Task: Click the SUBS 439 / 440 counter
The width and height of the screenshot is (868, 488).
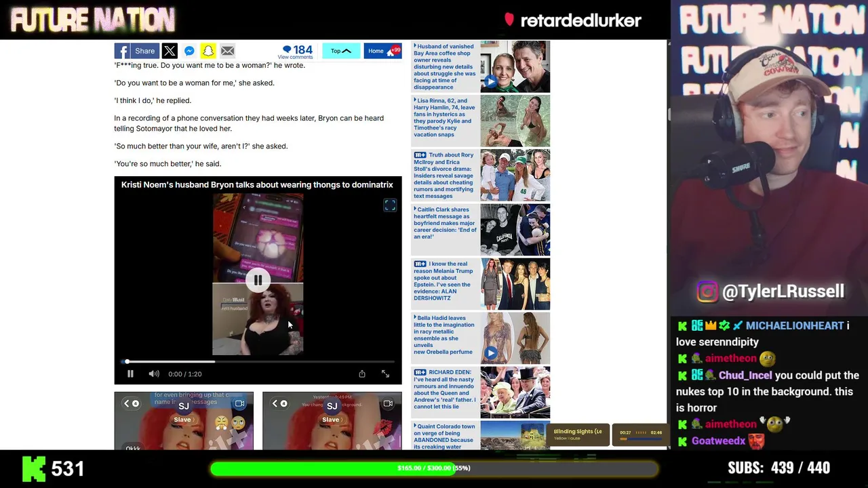Action: click(778, 468)
